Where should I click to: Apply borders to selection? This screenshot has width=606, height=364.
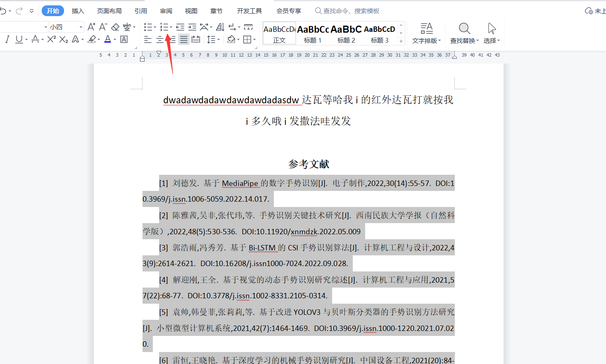click(x=247, y=39)
